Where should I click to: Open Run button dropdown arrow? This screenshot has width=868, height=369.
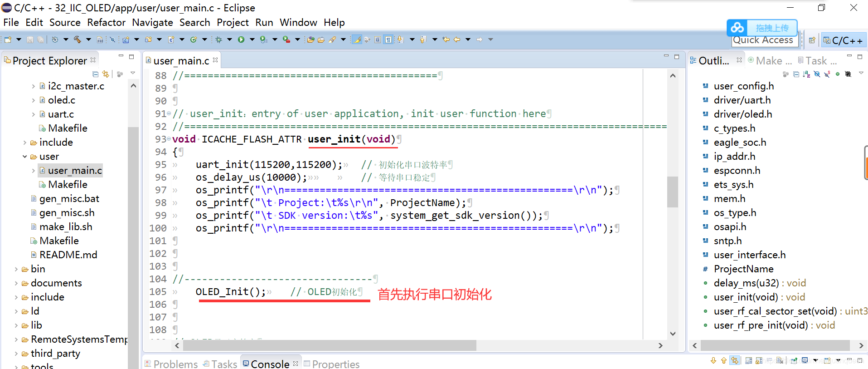252,39
